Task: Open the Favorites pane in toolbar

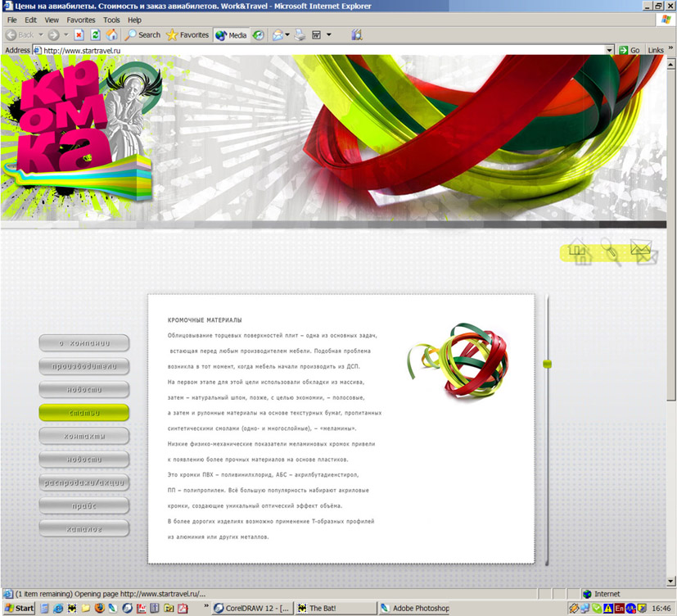Action: 187,35
